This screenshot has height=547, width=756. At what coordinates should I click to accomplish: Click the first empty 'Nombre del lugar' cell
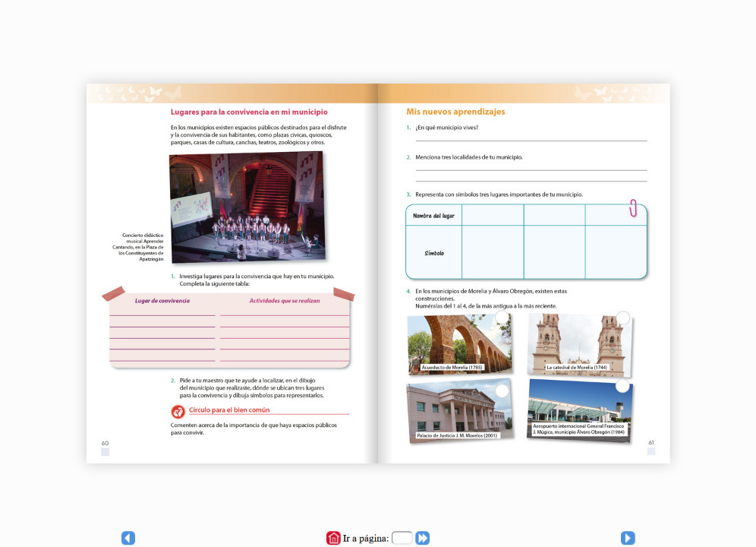tap(492, 216)
